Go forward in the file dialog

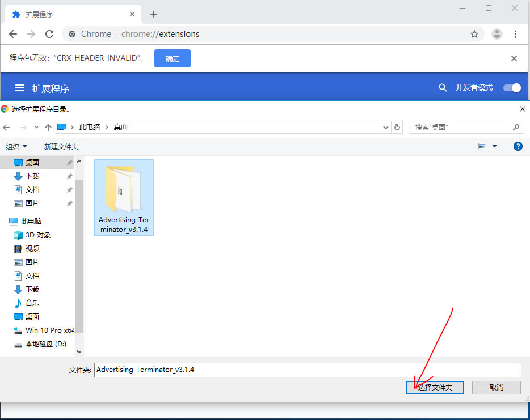tap(23, 128)
